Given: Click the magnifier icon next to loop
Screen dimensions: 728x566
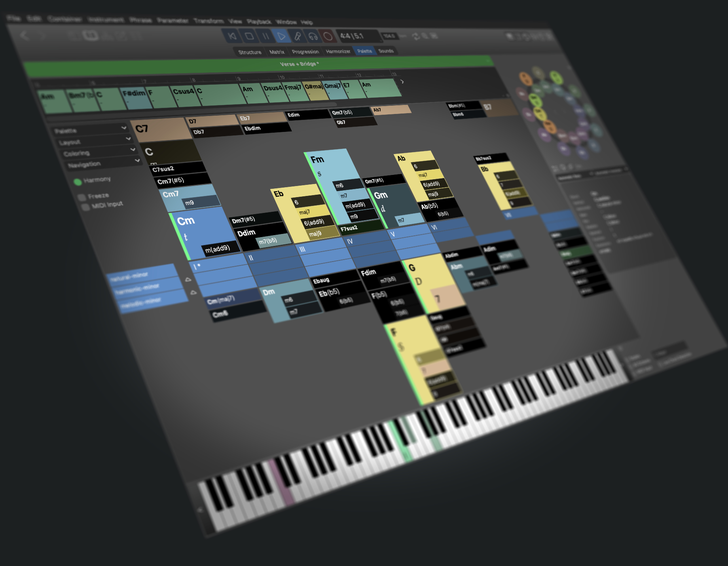Looking at the screenshot, I should click(x=425, y=36).
